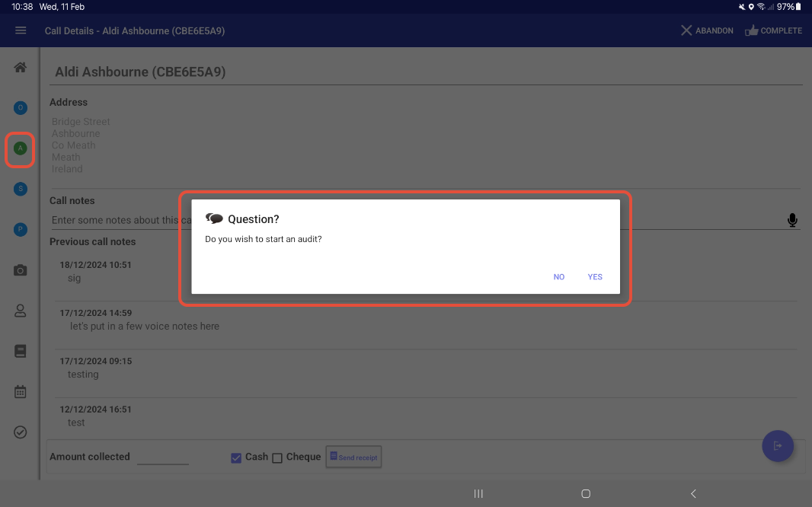812x507 pixels.
Task: Select the green A audit sidebar icon
Action: (21, 148)
